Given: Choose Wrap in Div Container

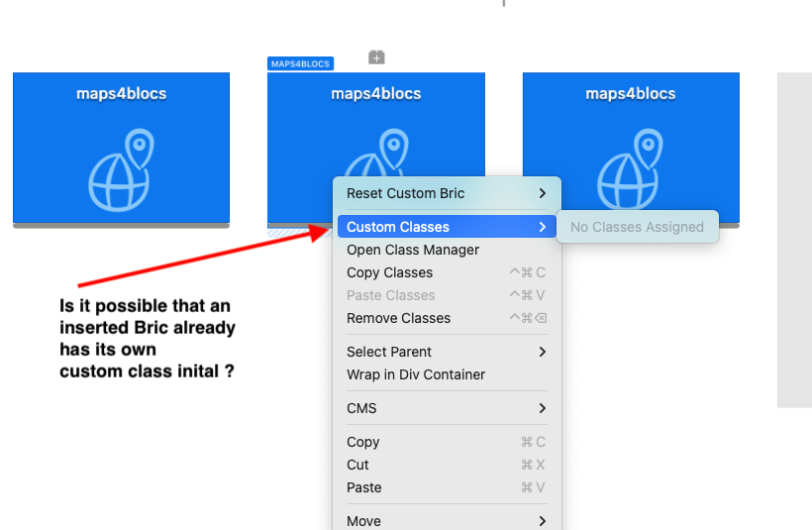Looking at the screenshot, I should [x=416, y=374].
